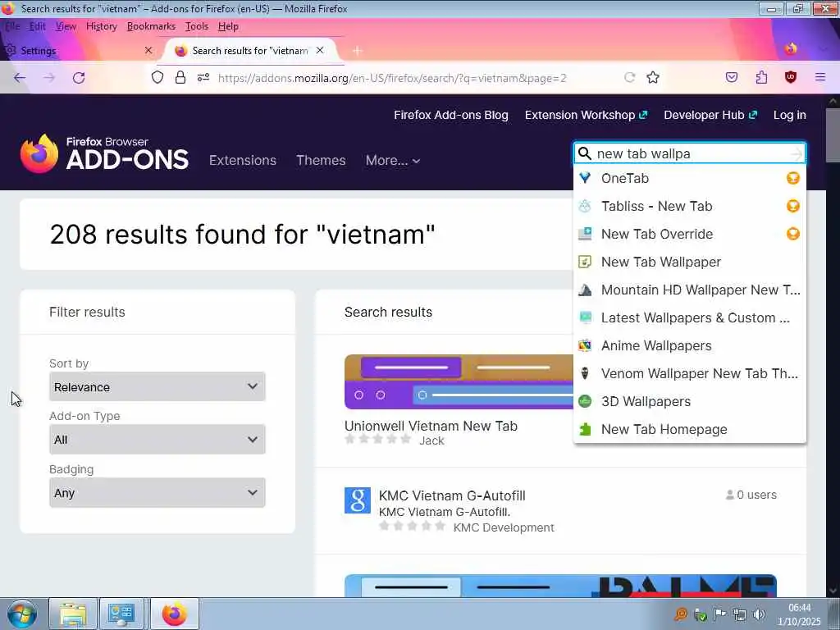Click the add-ons search input field

[x=689, y=153]
